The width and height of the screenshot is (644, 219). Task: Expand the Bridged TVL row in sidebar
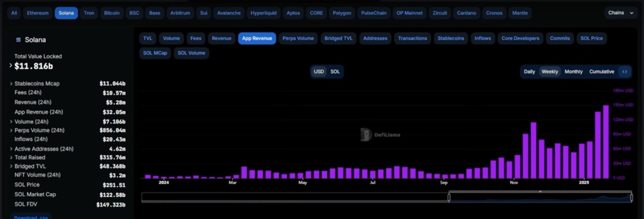pos(11,167)
